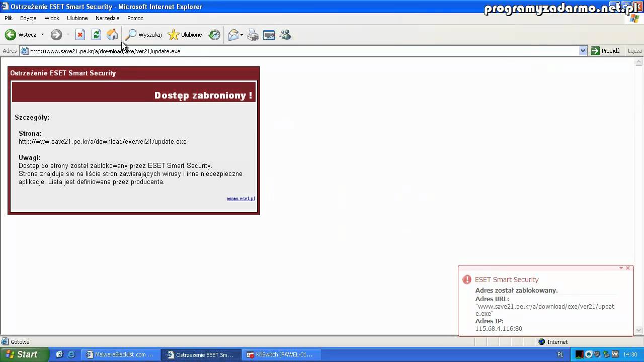Print the page with printer icon
Screen dimensions: 644x362
[x=253, y=35]
